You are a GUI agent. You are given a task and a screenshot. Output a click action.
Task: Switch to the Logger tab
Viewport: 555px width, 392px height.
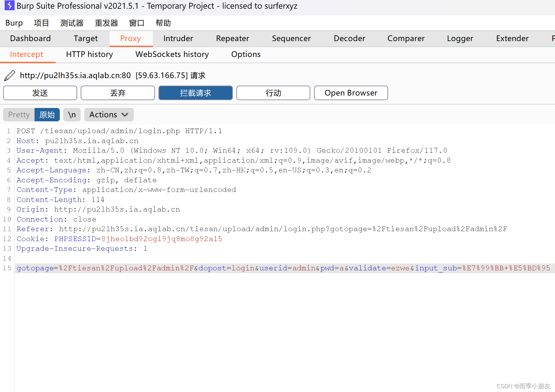(x=460, y=39)
